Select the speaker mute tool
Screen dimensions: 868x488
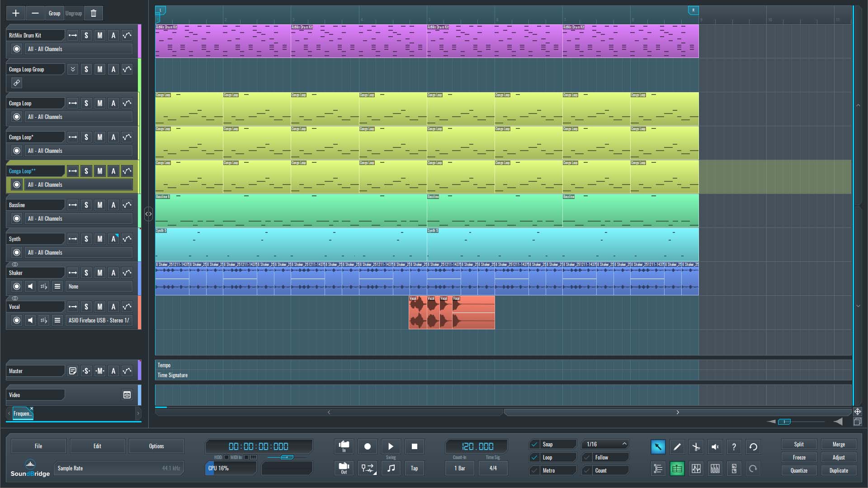coord(715,447)
